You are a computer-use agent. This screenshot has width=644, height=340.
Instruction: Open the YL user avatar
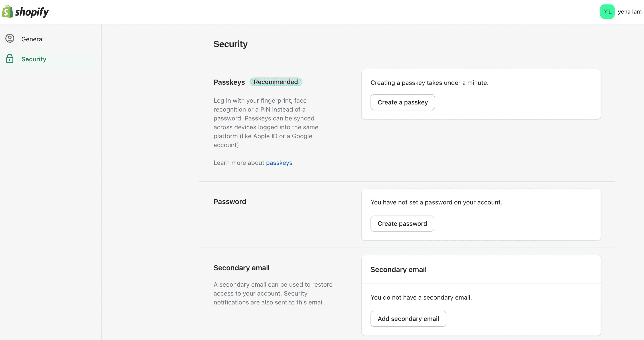click(x=607, y=12)
